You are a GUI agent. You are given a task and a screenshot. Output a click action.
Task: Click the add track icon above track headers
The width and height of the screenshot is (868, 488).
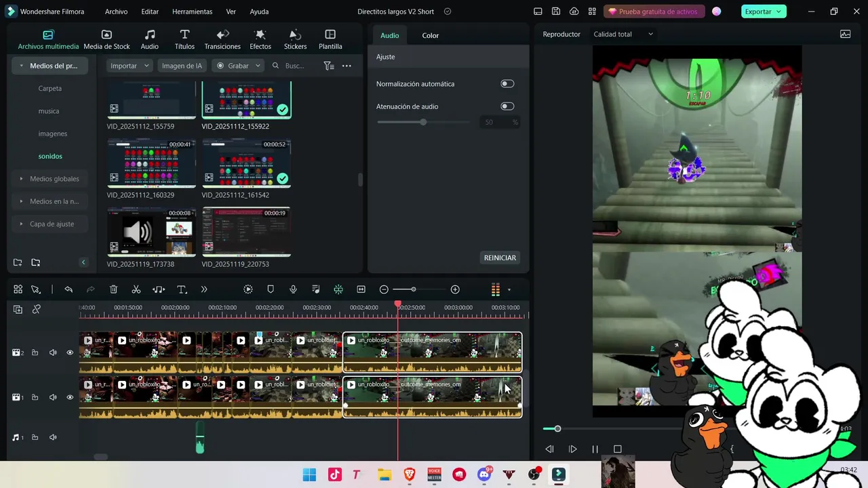pos(18,309)
